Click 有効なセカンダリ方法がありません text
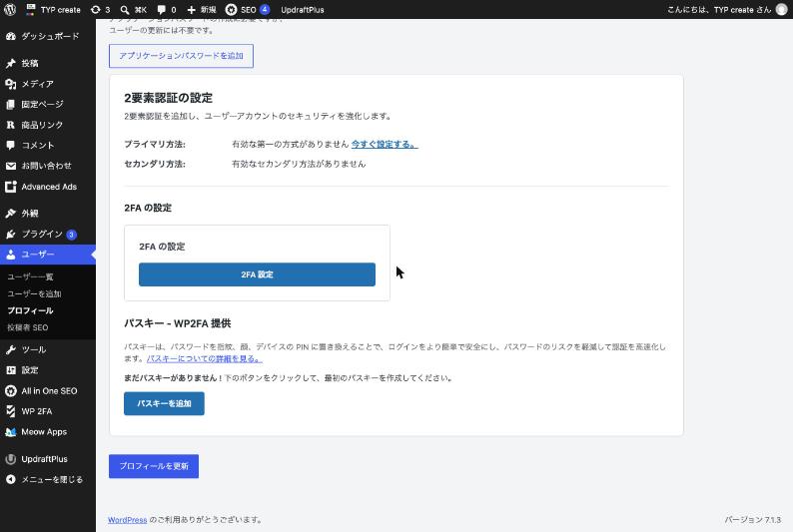Screen dimensions: 793x532 coord(299,164)
